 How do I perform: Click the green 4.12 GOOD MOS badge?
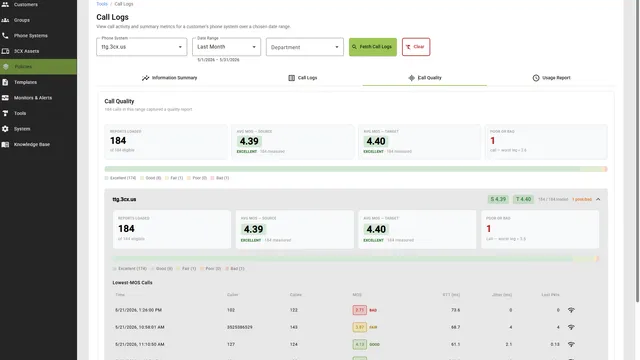[360, 344]
